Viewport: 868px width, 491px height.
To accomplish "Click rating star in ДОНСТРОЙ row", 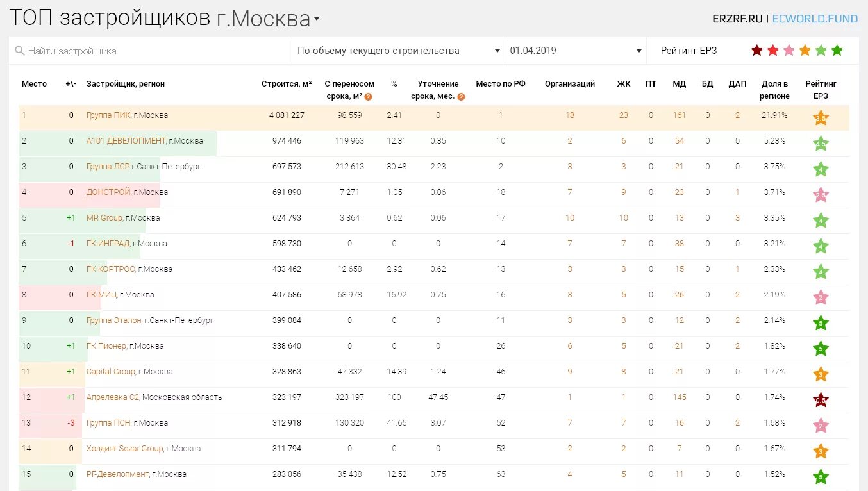I will 821,195.
